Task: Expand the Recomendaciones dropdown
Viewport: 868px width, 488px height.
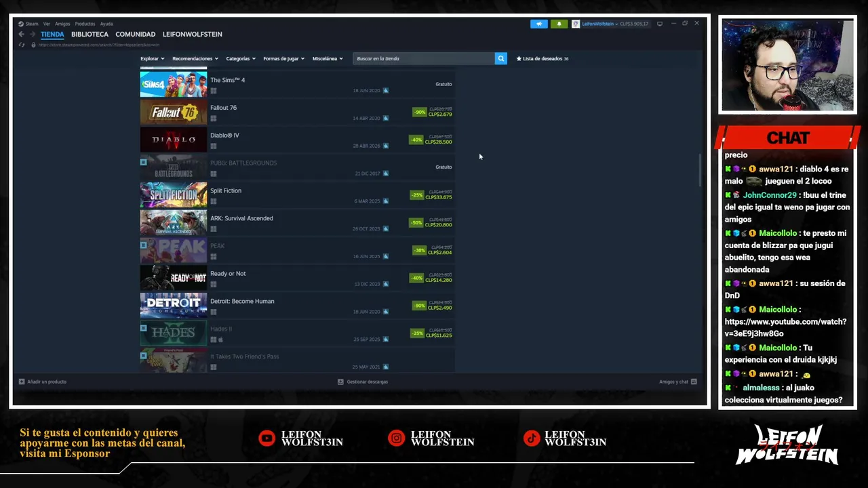Action: [195, 58]
